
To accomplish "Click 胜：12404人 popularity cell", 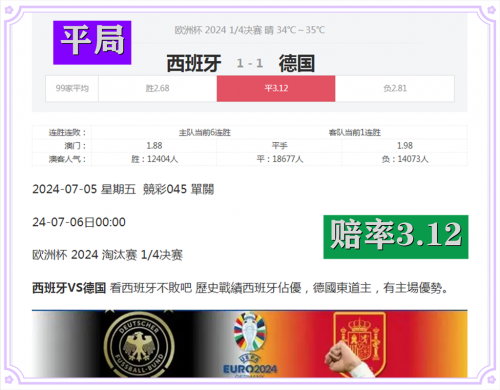I will pos(154,159).
